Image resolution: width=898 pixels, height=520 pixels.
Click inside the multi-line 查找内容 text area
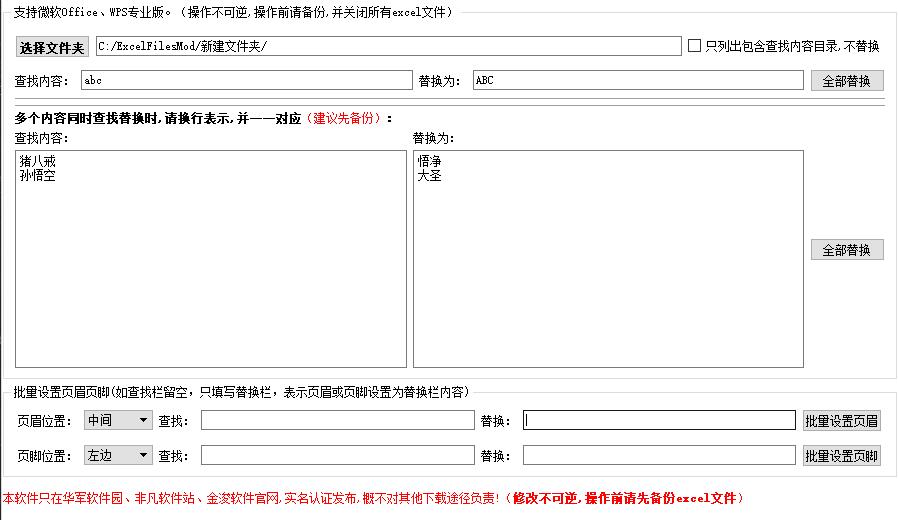(211, 259)
